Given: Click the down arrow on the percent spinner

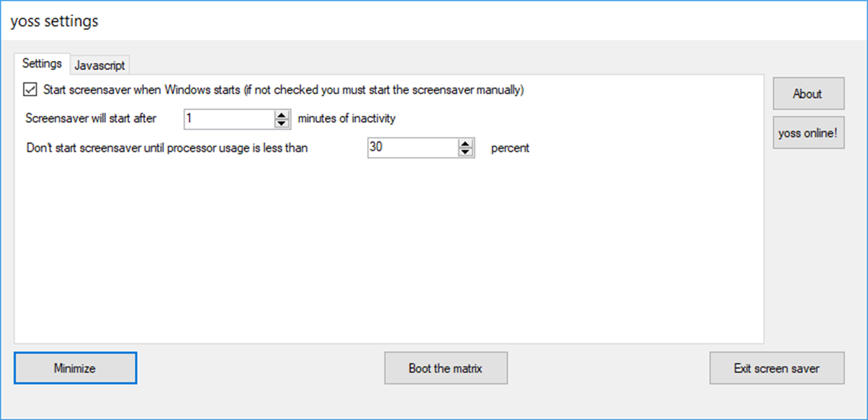Looking at the screenshot, I should click(x=465, y=151).
